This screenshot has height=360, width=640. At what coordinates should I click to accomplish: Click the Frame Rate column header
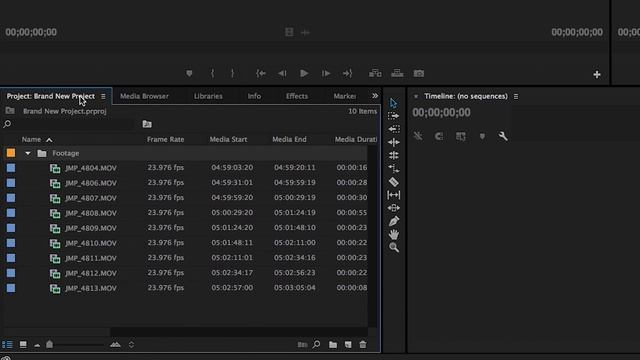click(x=165, y=140)
